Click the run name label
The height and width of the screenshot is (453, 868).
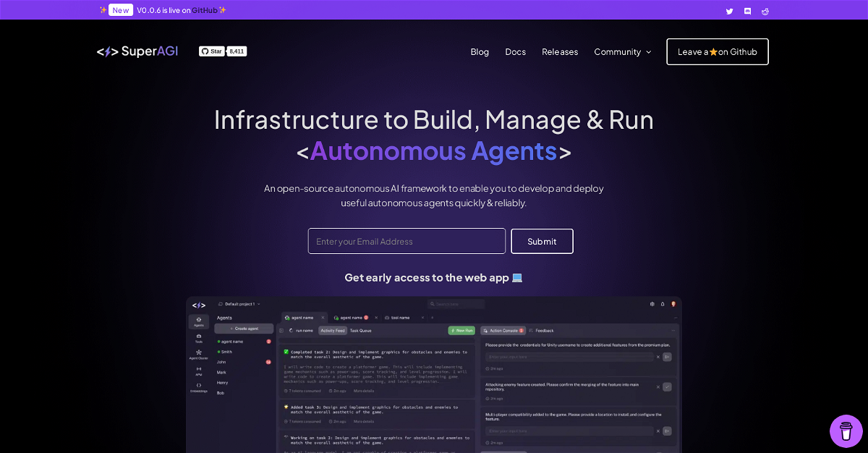click(304, 331)
